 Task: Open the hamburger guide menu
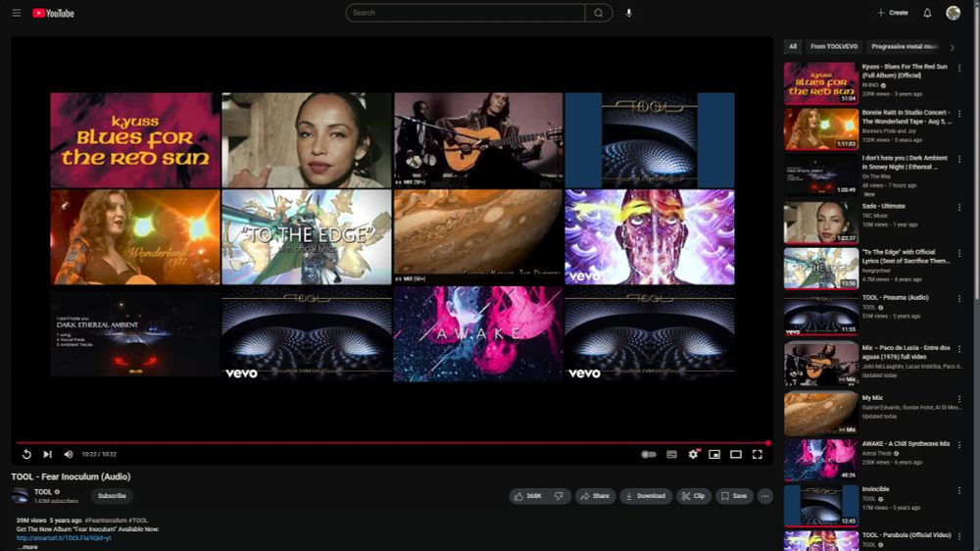tap(17, 13)
